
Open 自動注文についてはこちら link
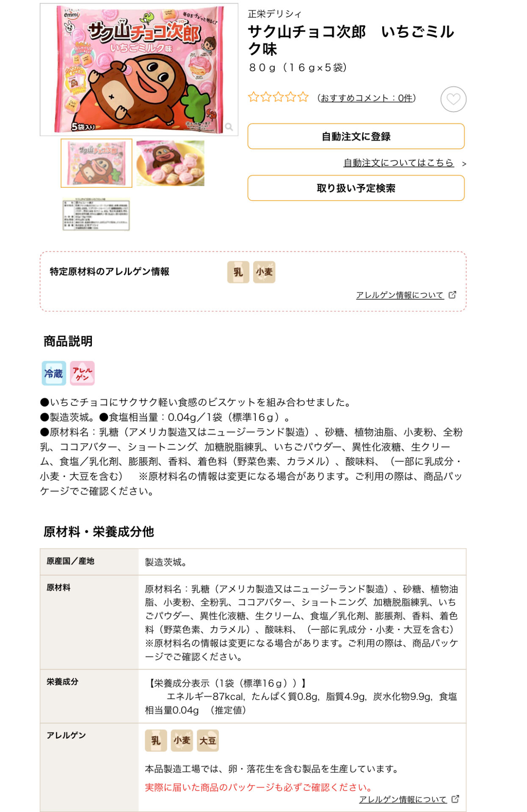pos(399,163)
